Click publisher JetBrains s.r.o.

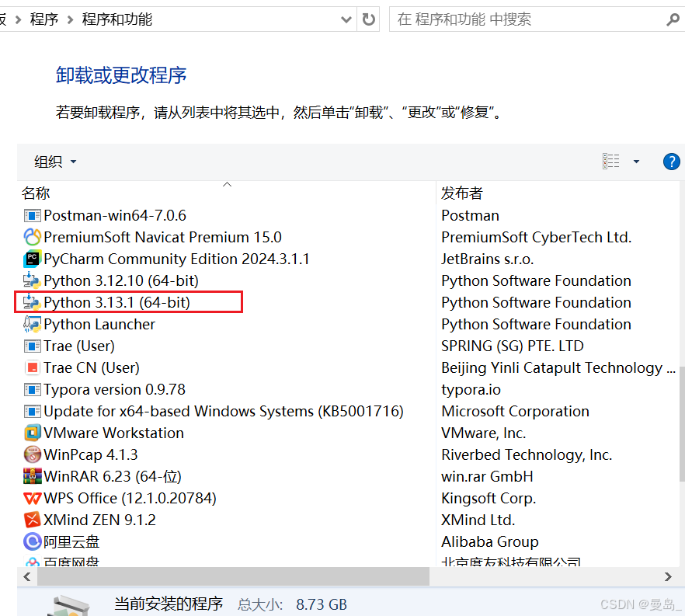pyautogui.click(x=487, y=259)
